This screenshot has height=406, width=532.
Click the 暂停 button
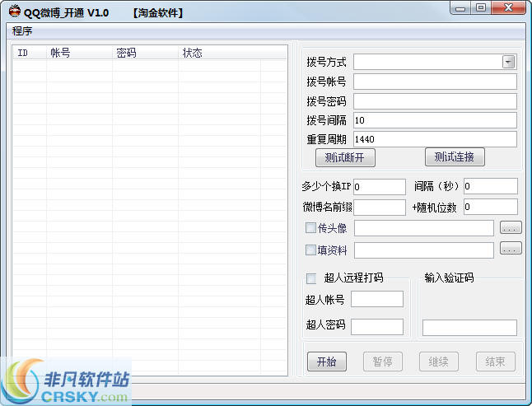pyautogui.click(x=383, y=362)
